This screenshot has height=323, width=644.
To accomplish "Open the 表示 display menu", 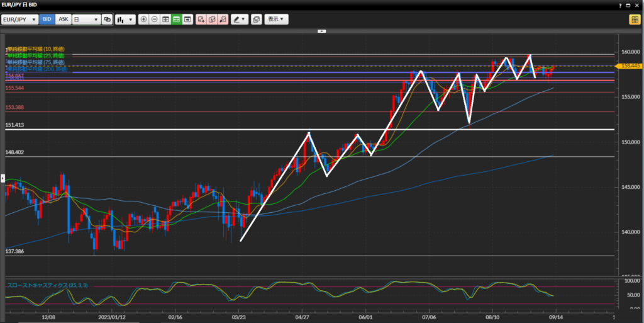I will click(x=276, y=20).
